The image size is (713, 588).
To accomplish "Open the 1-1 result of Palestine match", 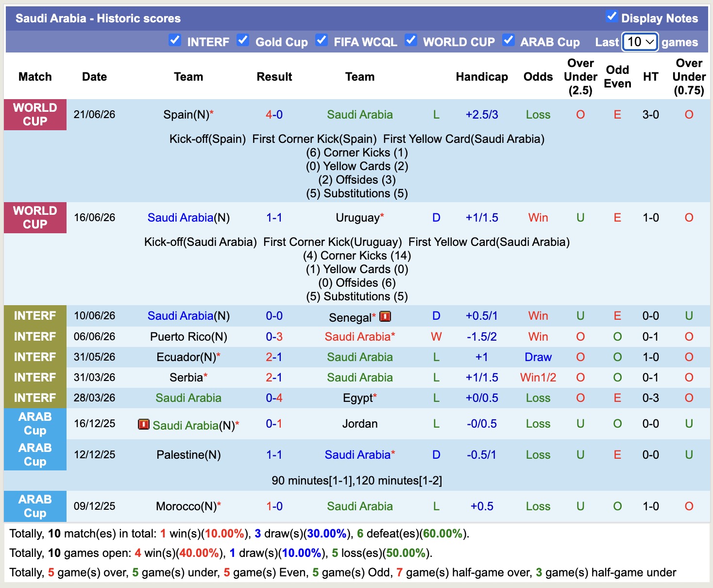I will pyautogui.click(x=274, y=455).
